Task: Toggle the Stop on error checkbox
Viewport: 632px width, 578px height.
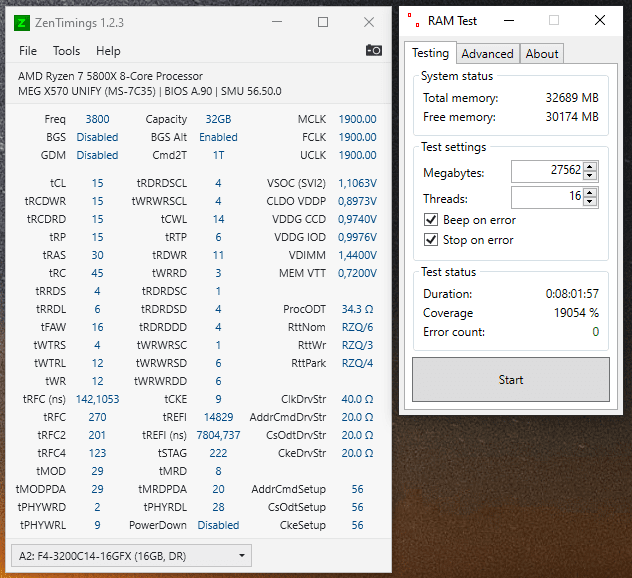Action: 431,240
